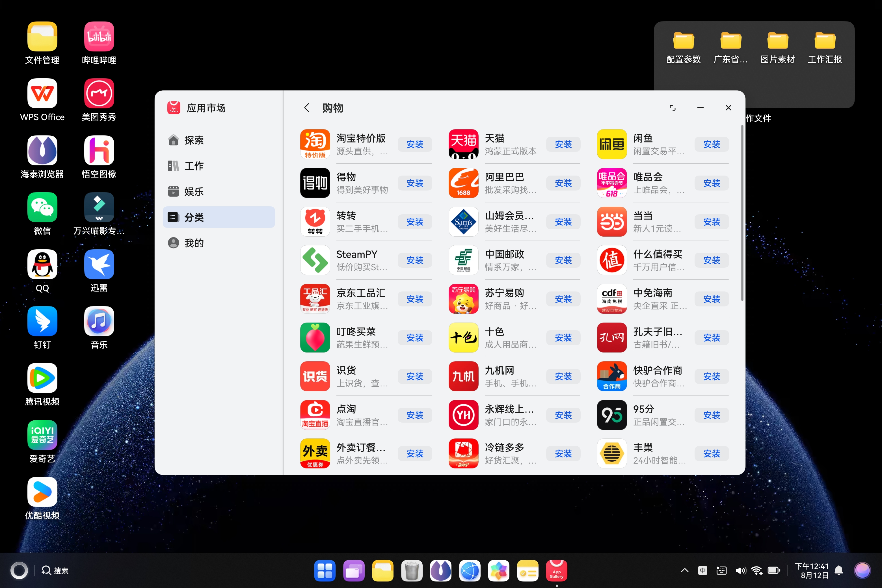Image resolution: width=882 pixels, height=588 pixels.
Task: Switch to the 工作 section
Action: pyautogui.click(x=219, y=166)
